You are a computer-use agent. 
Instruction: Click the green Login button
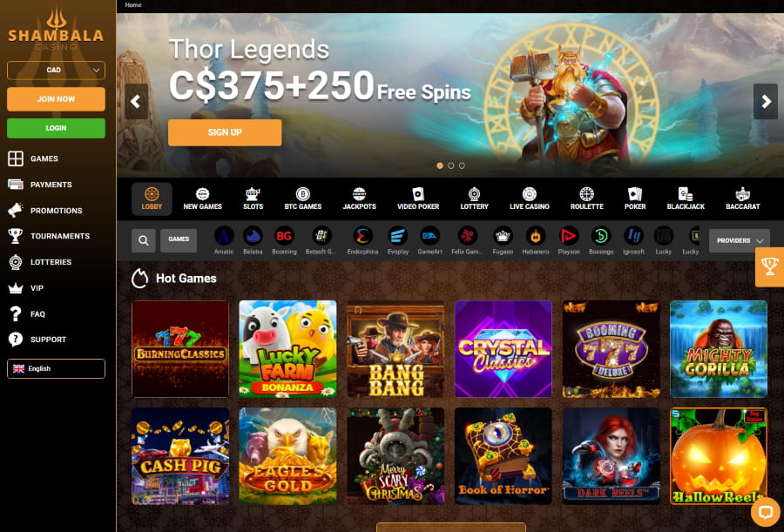[56, 128]
